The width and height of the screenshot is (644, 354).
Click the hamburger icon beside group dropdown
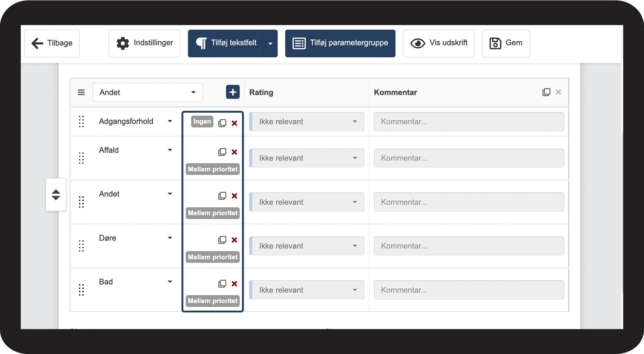(81, 93)
